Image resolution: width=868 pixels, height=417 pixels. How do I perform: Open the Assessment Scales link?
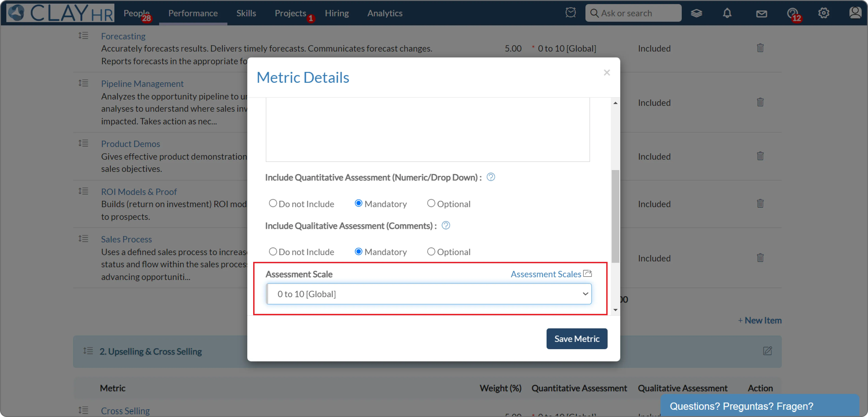coord(546,274)
